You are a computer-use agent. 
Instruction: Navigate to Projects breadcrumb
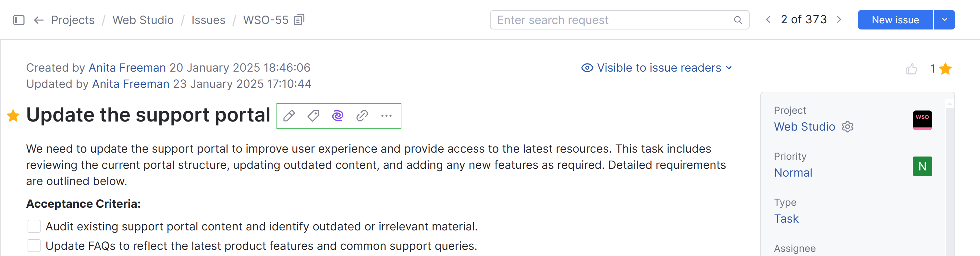click(x=73, y=20)
